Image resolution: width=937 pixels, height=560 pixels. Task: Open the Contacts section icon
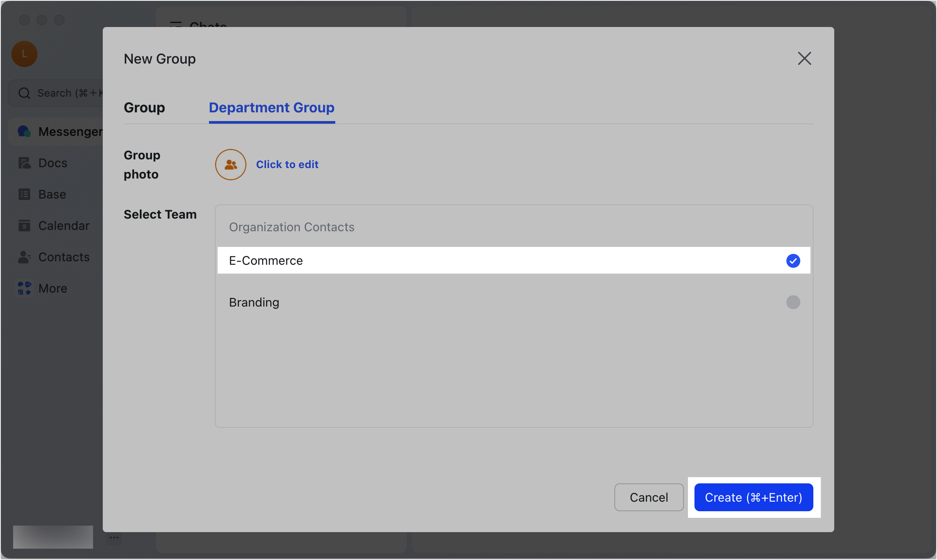point(24,257)
